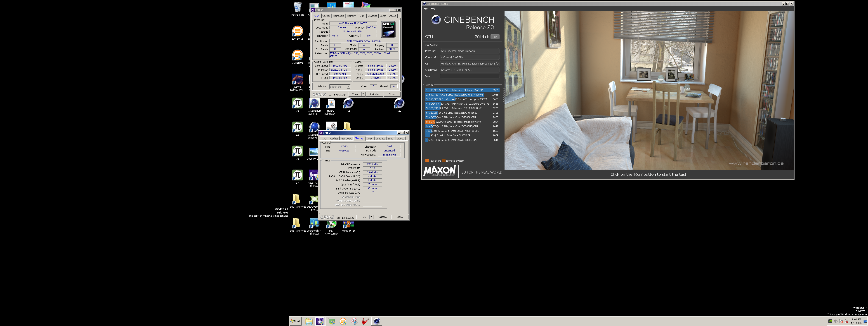Switch to CPU-Z from the taskbar
The height and width of the screenshot is (326, 868).
pos(320,321)
